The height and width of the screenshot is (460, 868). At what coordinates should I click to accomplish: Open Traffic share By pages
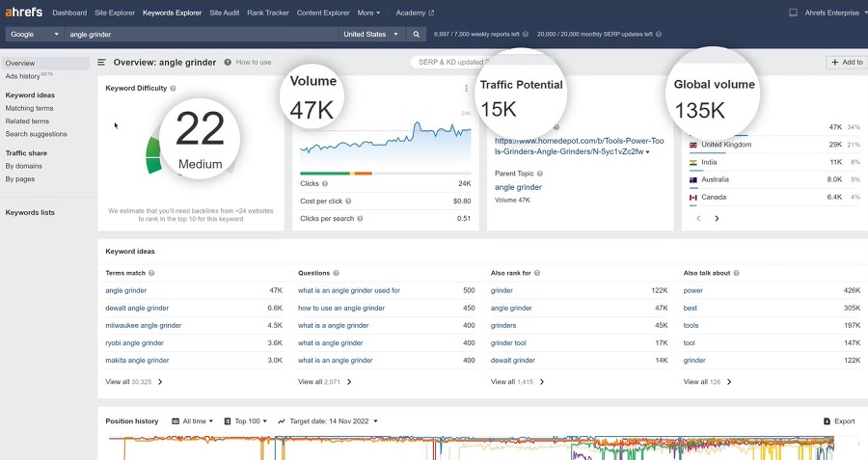(20, 178)
